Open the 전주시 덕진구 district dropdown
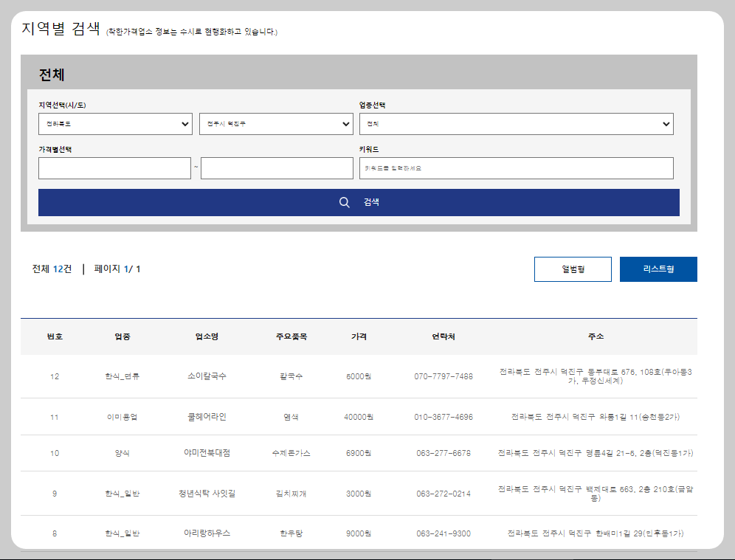 click(276, 124)
